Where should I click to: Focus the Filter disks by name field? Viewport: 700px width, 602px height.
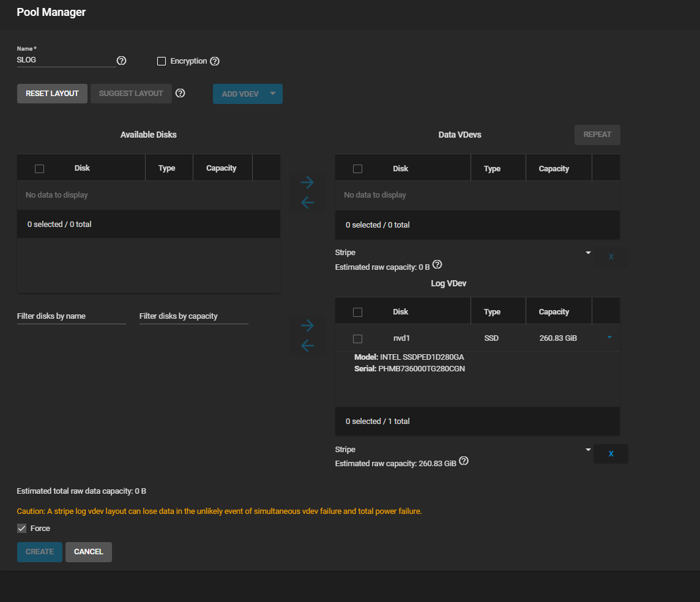72,316
